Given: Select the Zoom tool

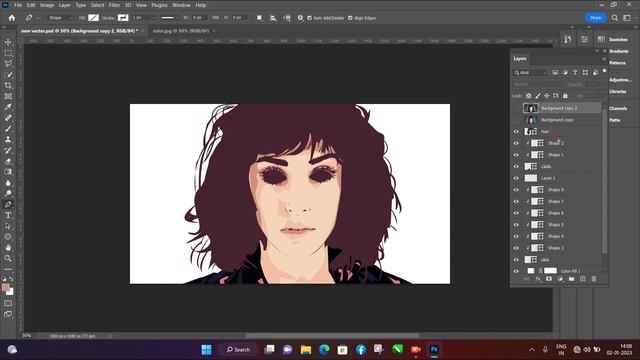Looking at the screenshot, I should [8, 258].
